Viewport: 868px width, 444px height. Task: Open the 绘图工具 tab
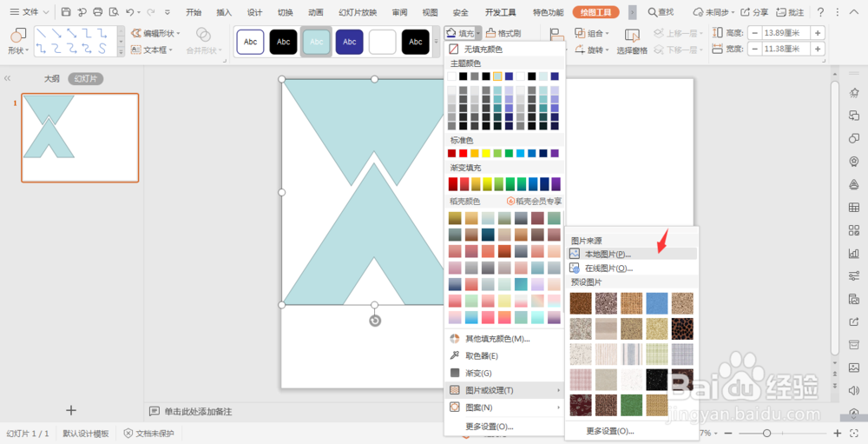pyautogui.click(x=595, y=12)
